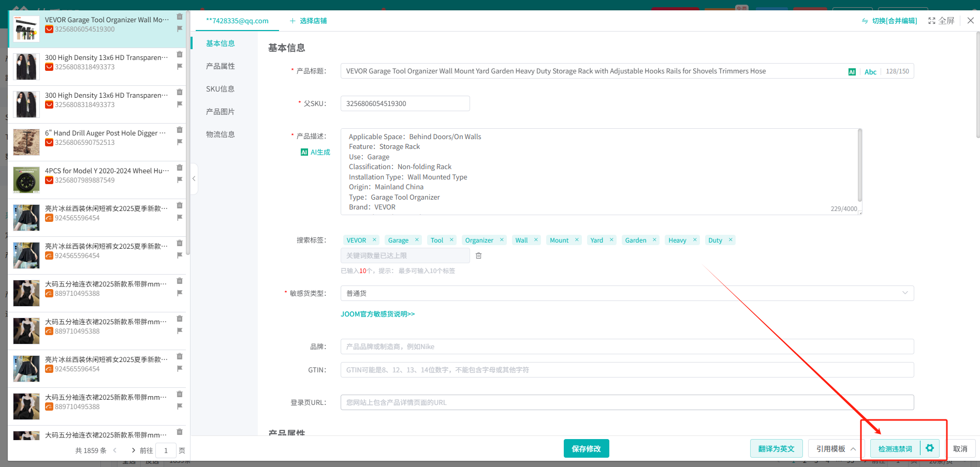The image size is (980, 467).
Task: Close the edit dialog with X
Action: click(971, 21)
